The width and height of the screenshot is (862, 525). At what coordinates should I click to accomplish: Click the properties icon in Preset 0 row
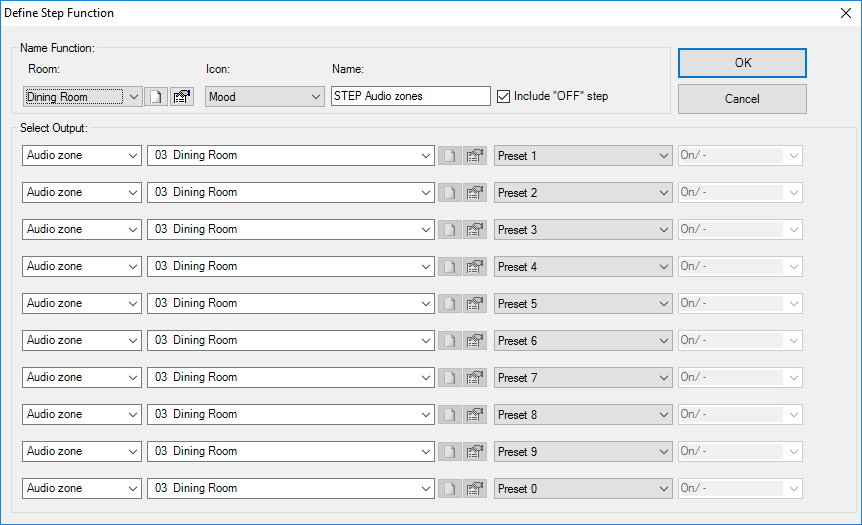point(475,489)
